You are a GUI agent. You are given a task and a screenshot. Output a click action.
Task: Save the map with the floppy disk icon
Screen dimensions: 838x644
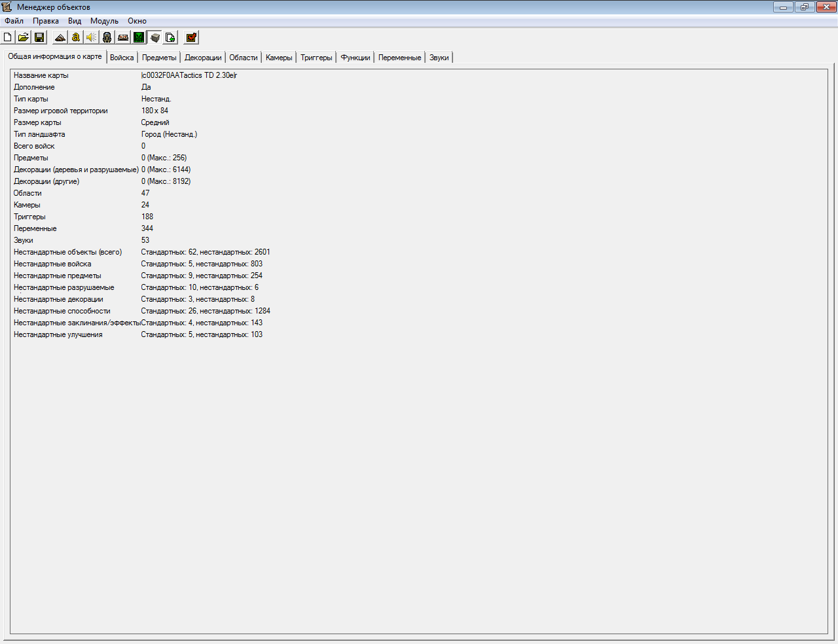tap(39, 37)
